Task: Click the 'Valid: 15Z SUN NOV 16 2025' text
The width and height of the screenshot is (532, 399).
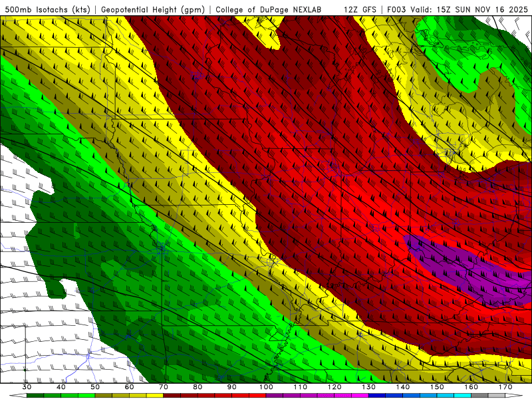Action: [469, 9]
